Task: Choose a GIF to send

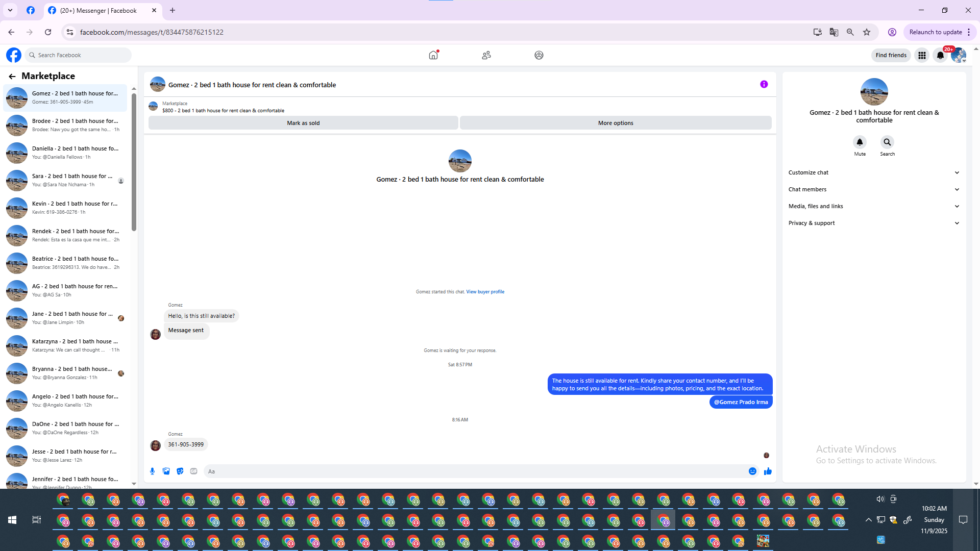Action: click(194, 471)
